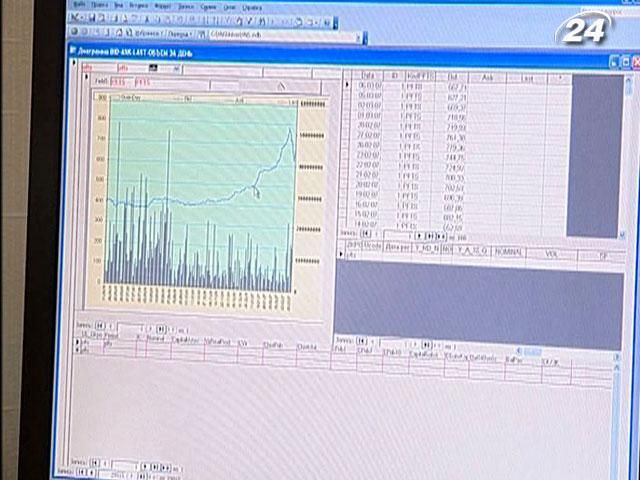This screenshot has width=640, height=480.
Task: Click the View mode icon in toolbar
Action: pyautogui.click(x=76, y=18)
